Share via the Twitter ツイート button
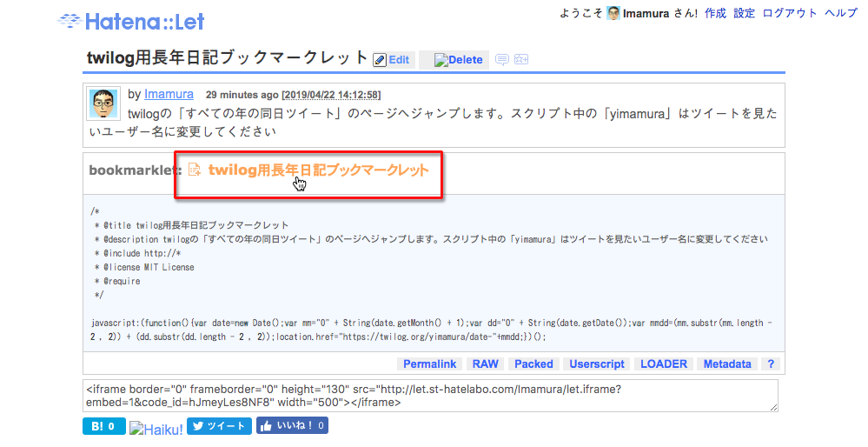This screenshot has height=447, width=868. [x=219, y=426]
